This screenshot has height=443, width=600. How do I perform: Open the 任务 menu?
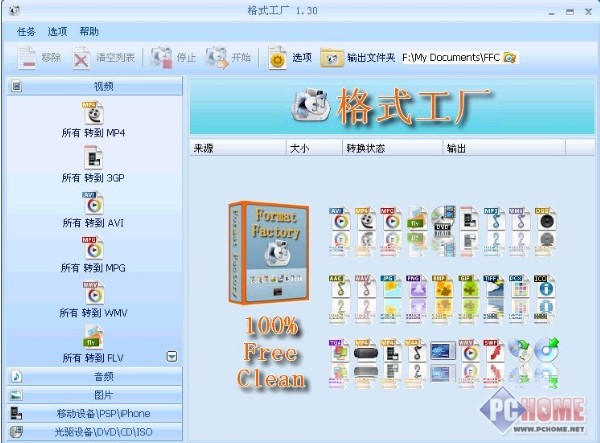pos(26,31)
